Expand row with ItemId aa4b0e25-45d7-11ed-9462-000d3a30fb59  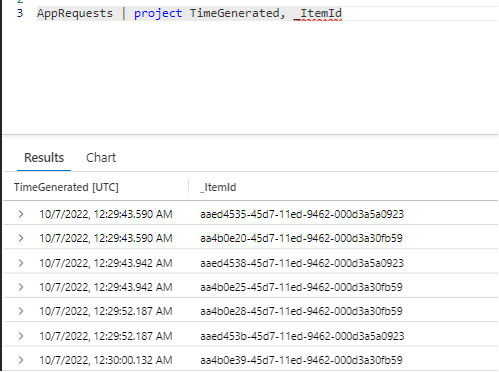coord(21,287)
